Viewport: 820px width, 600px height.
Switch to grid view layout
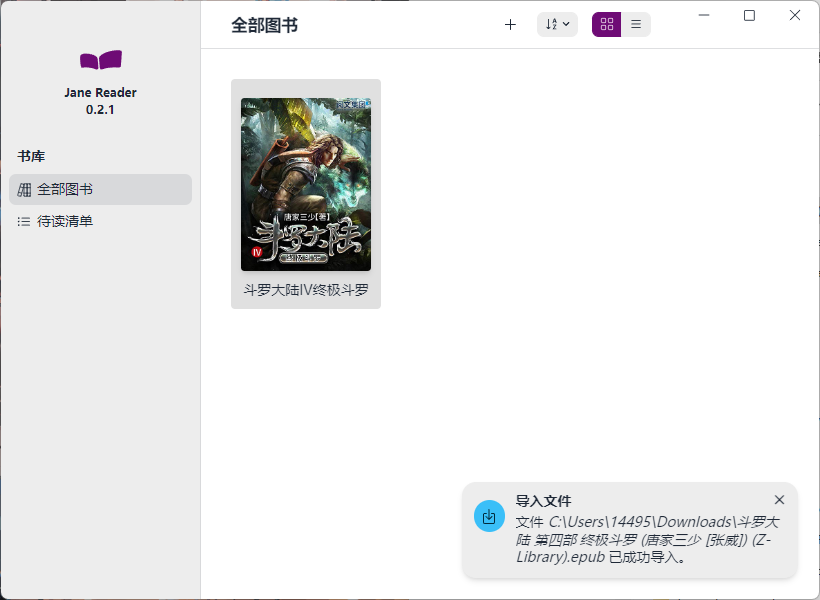(606, 25)
